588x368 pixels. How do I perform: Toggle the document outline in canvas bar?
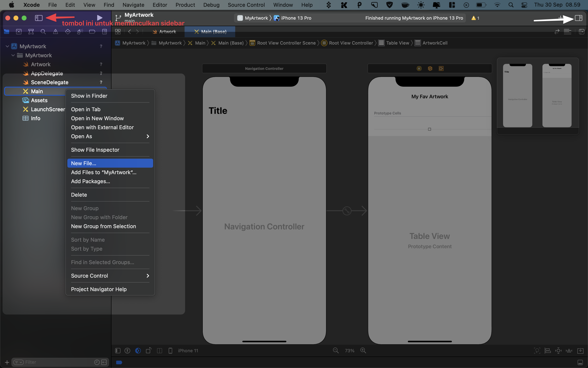point(118,350)
